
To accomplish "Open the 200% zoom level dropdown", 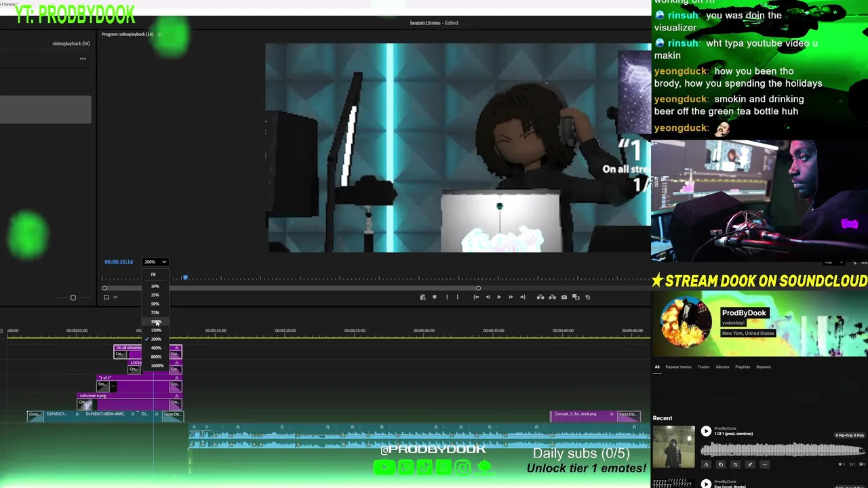I will pyautogui.click(x=155, y=262).
